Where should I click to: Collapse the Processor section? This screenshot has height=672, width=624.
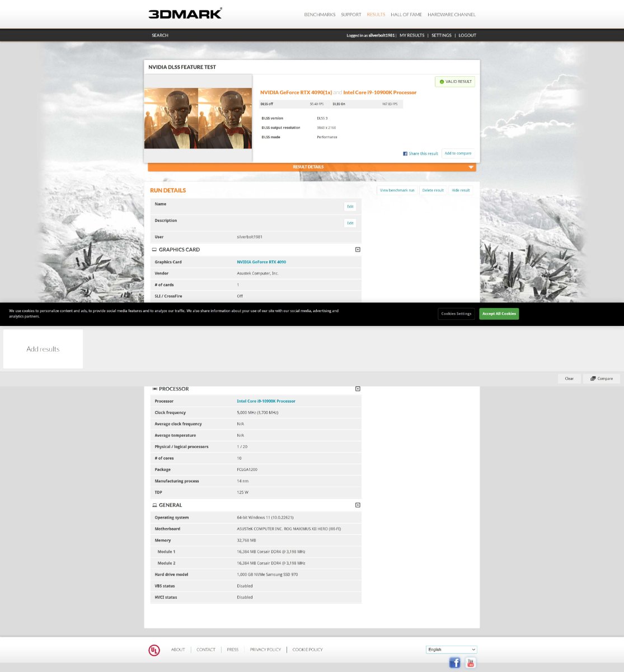coord(358,389)
